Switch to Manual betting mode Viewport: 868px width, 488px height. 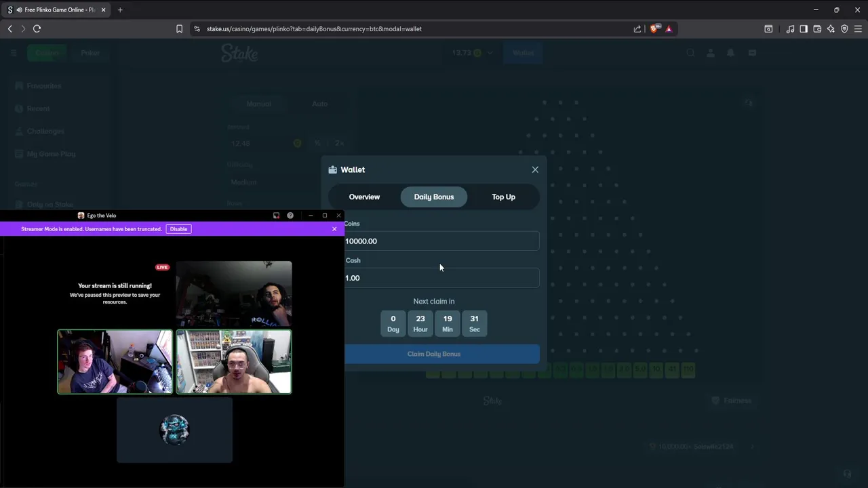[258, 104]
